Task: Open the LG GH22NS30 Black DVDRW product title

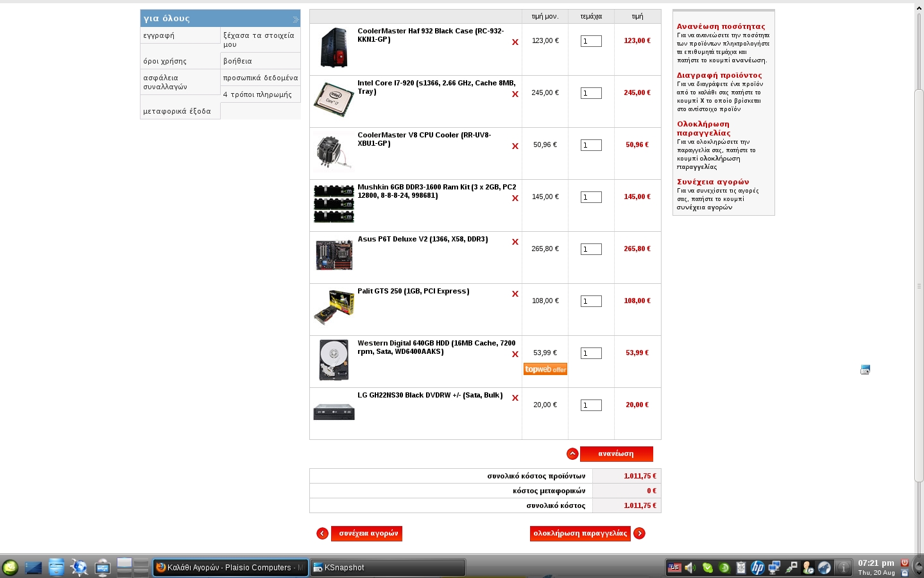Action: tap(430, 396)
